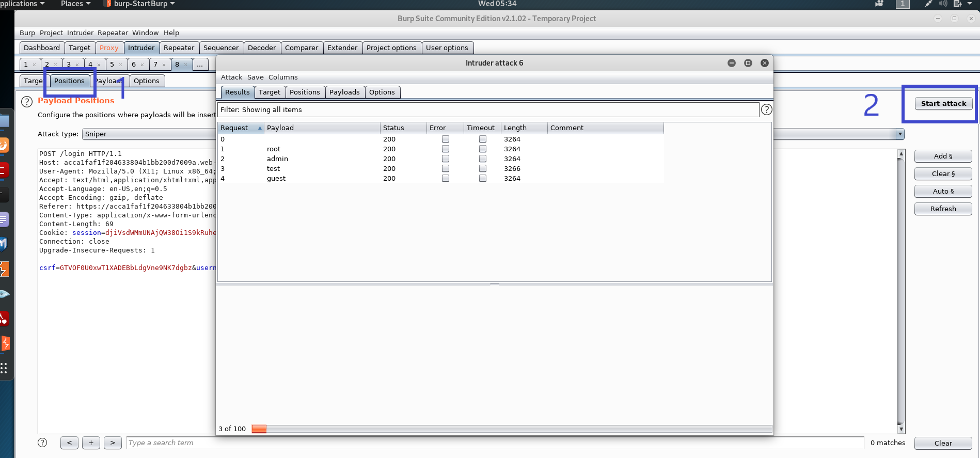Click the screen recording camera tray icon
Screen dimensions: 980x458
879,4
